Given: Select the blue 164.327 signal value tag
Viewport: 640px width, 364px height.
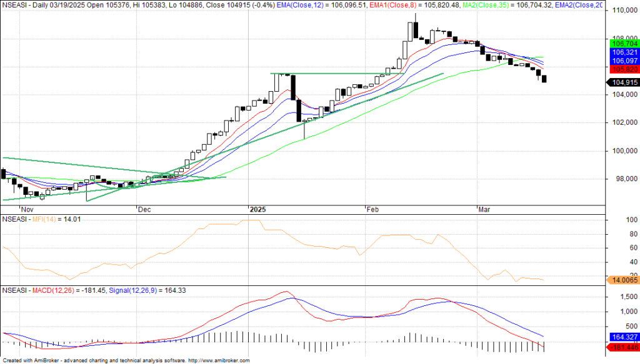Looking at the screenshot, I should coord(622,337).
